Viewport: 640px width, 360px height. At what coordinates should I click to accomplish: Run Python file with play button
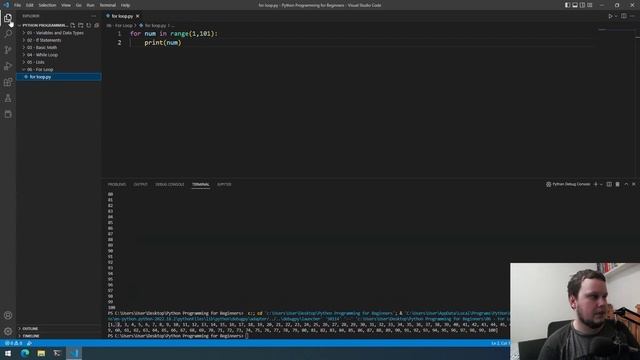610,16
